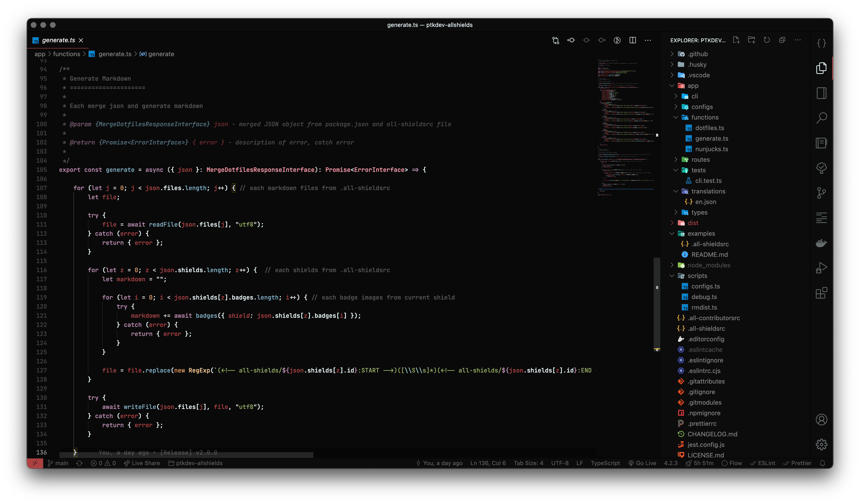The width and height of the screenshot is (860, 504).
Task: Open the Search view in activity bar
Action: 821,118
